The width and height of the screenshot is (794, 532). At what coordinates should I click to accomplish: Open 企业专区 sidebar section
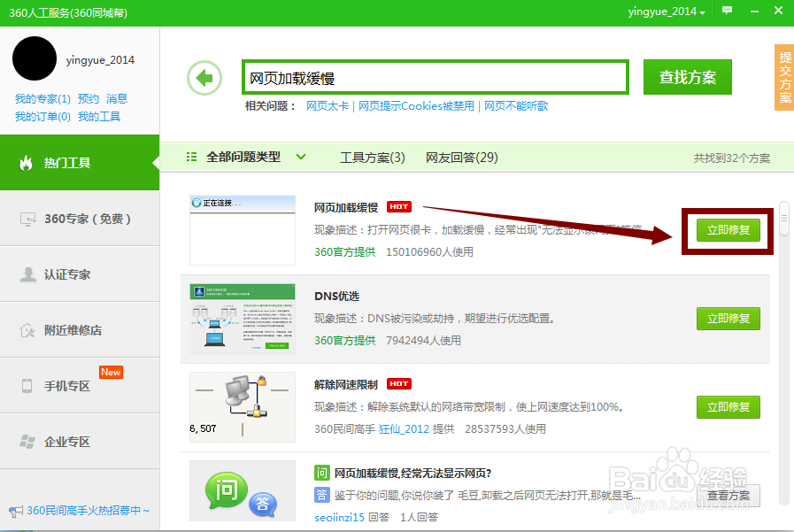click(x=80, y=442)
